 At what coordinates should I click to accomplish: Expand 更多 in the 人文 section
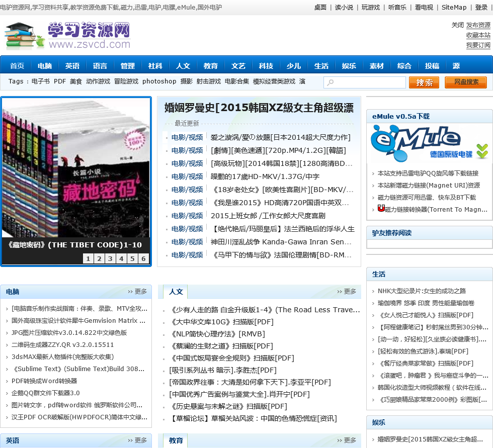pos(347,292)
